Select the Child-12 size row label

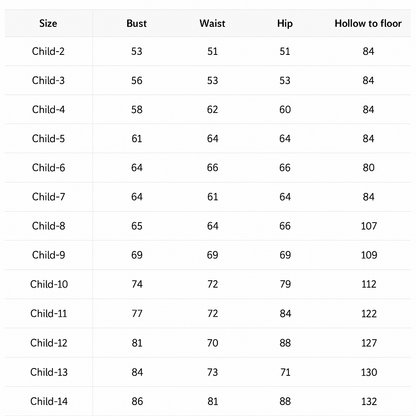(49, 343)
